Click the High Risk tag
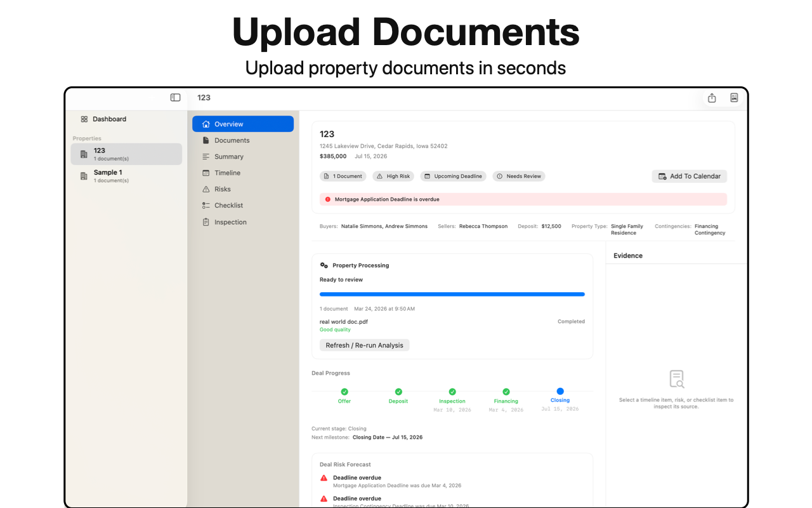812x508 pixels. click(393, 176)
